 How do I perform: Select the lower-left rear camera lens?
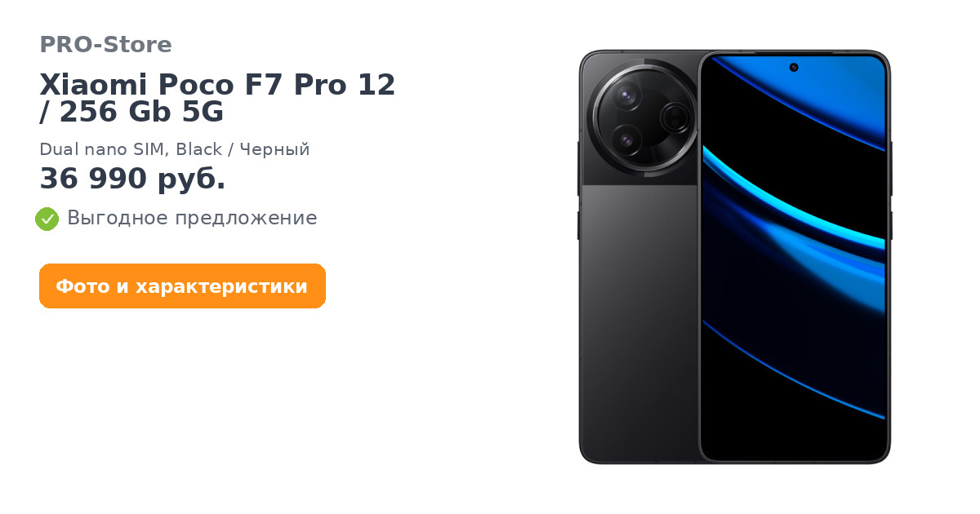tap(627, 140)
